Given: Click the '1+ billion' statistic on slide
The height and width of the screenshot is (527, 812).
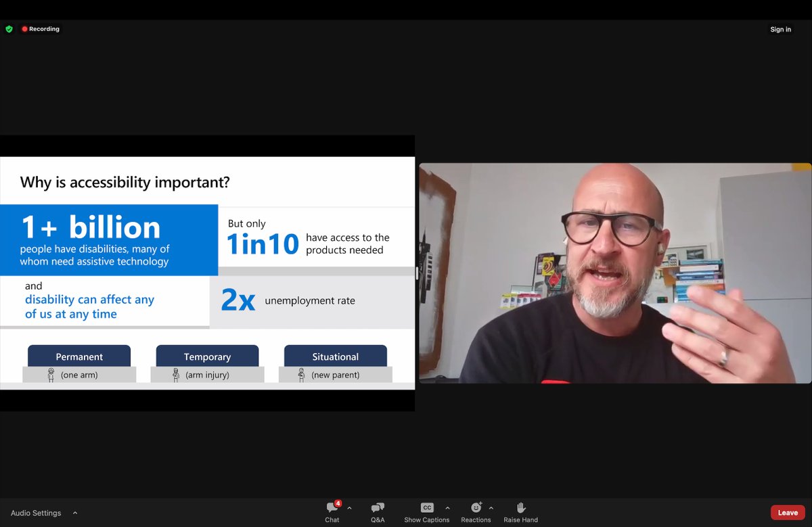Looking at the screenshot, I should click(x=91, y=227).
